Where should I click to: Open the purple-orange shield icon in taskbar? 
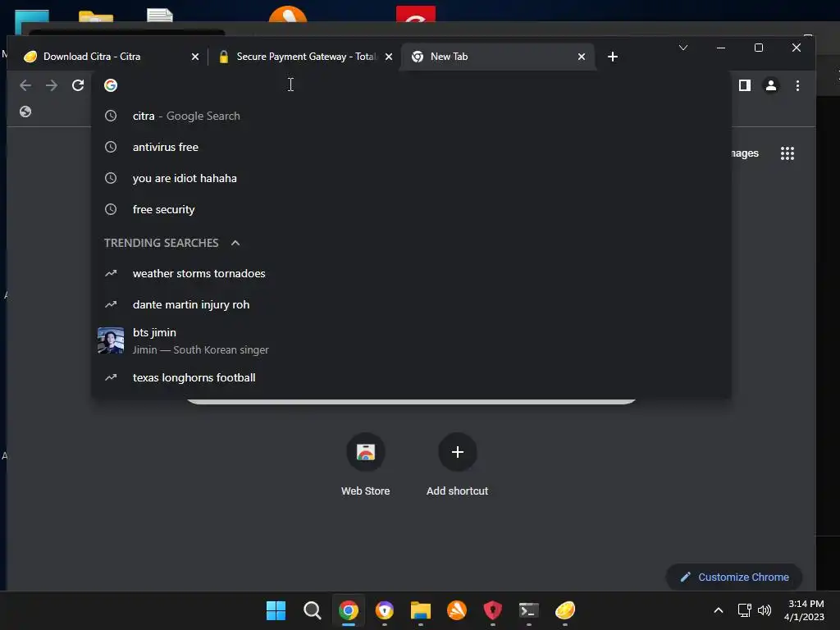click(x=385, y=610)
